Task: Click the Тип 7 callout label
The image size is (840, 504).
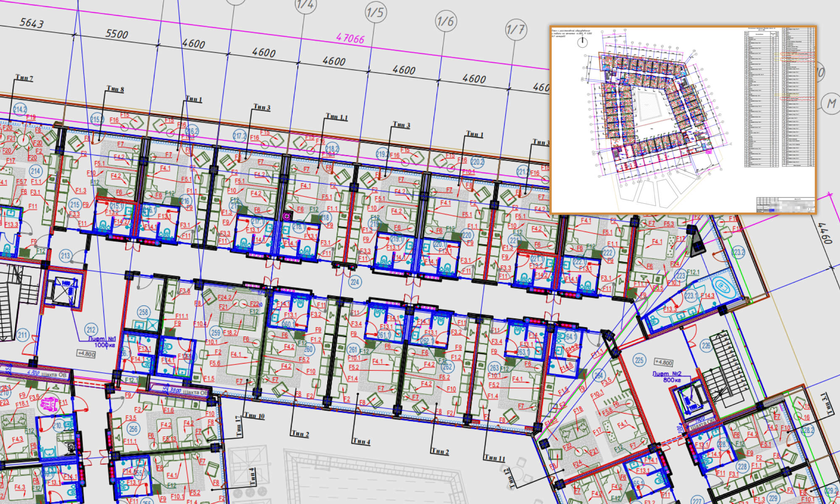Action: pos(24,78)
